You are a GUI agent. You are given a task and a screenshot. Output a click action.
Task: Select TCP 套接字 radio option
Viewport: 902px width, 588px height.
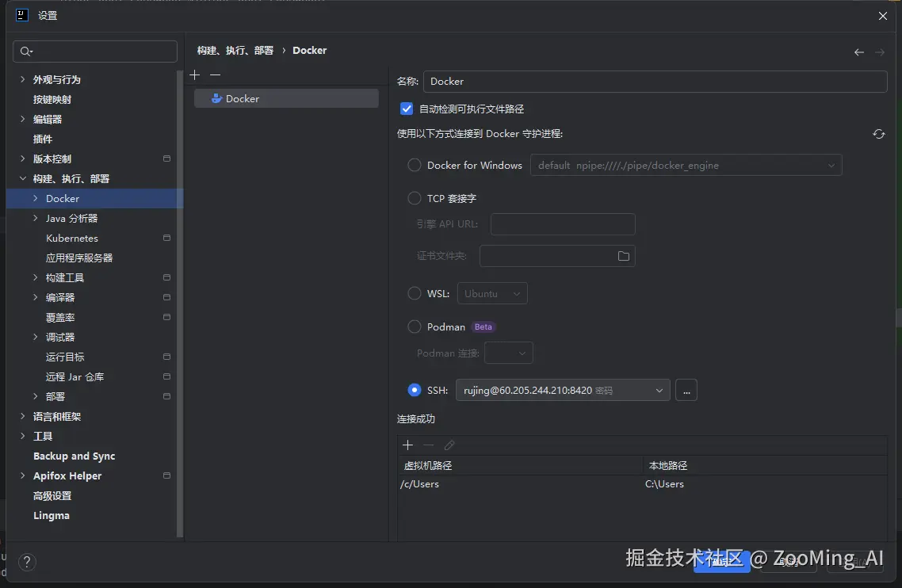415,198
